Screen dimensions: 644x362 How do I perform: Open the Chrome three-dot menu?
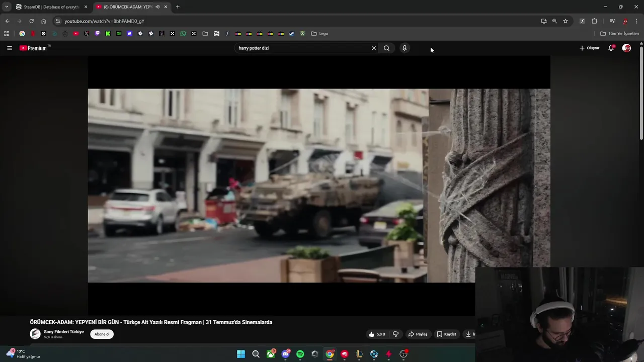637,21
